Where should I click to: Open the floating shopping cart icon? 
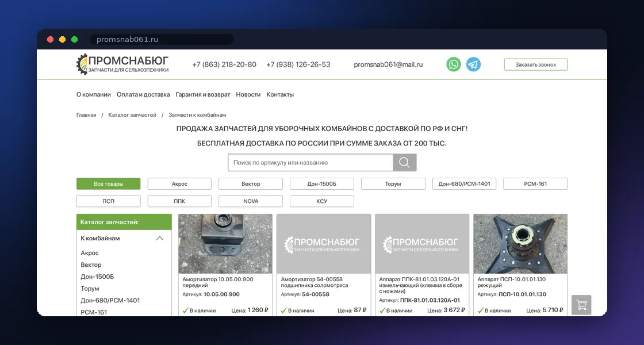click(581, 305)
